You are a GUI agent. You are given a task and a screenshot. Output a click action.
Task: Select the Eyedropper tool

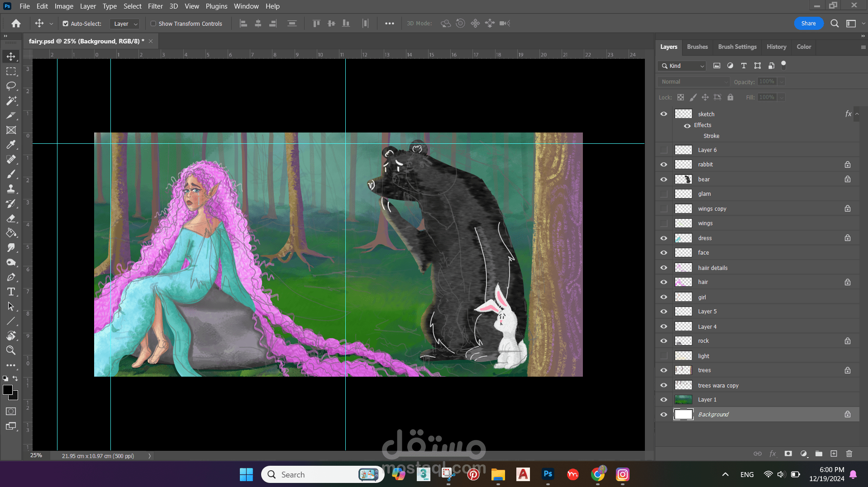11,145
